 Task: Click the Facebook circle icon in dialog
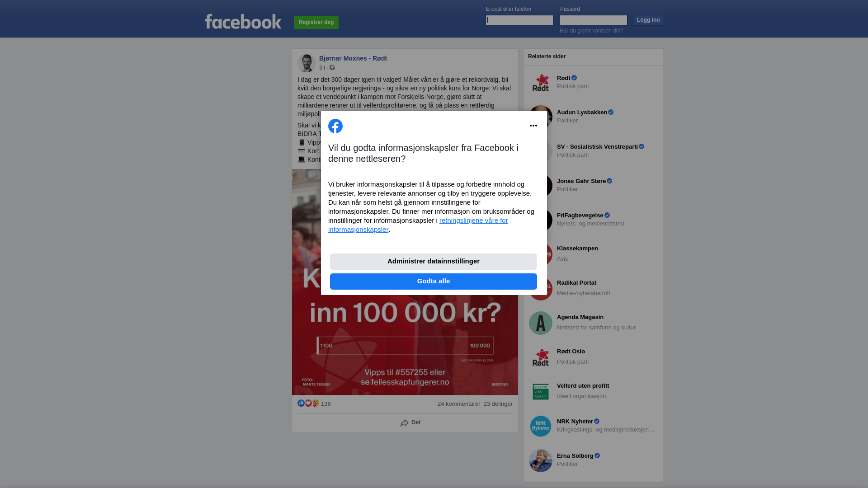335,126
